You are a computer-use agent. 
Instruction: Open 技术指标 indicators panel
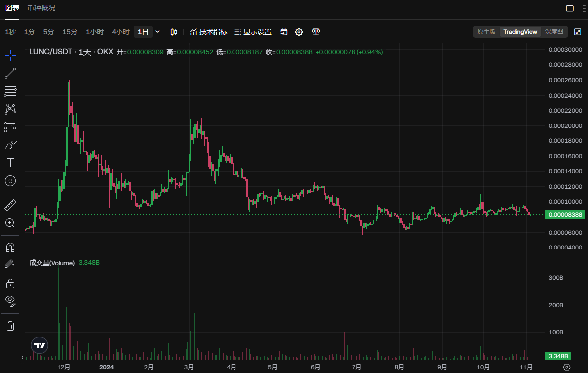pyautogui.click(x=209, y=32)
